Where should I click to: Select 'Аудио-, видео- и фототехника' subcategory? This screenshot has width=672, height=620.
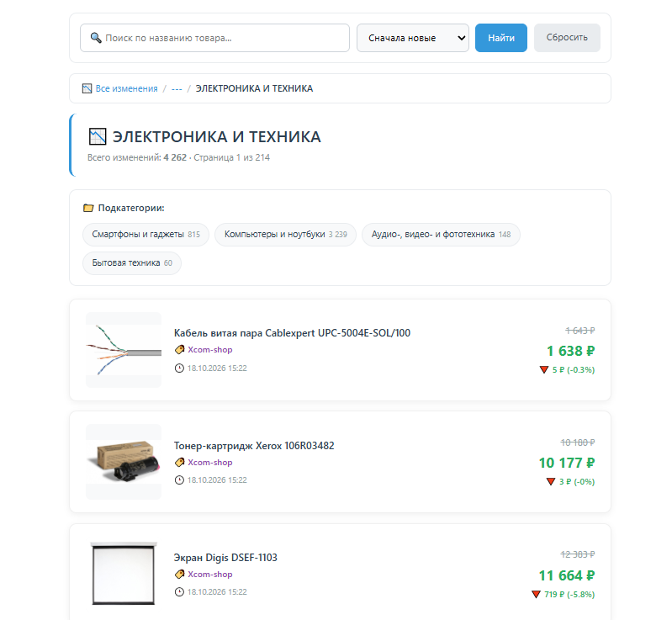click(441, 234)
